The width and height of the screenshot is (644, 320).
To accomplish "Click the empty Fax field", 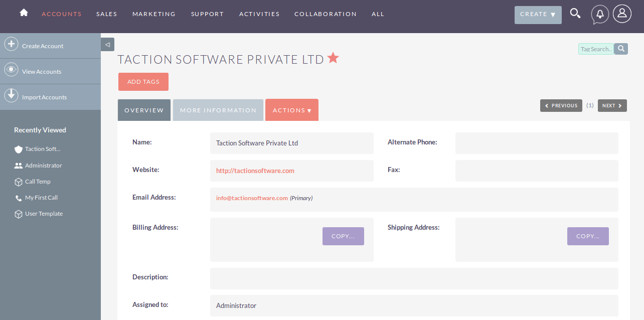I will point(537,171).
